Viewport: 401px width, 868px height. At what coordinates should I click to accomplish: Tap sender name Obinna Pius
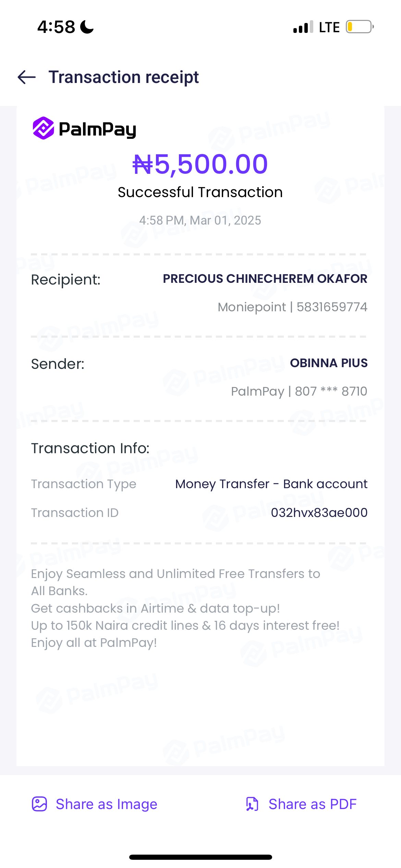click(329, 363)
